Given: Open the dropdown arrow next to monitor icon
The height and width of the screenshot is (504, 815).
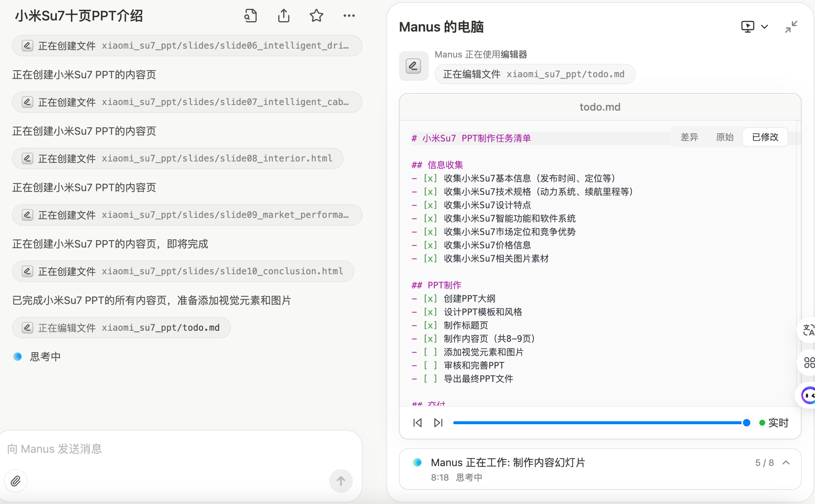Looking at the screenshot, I should pos(764,27).
